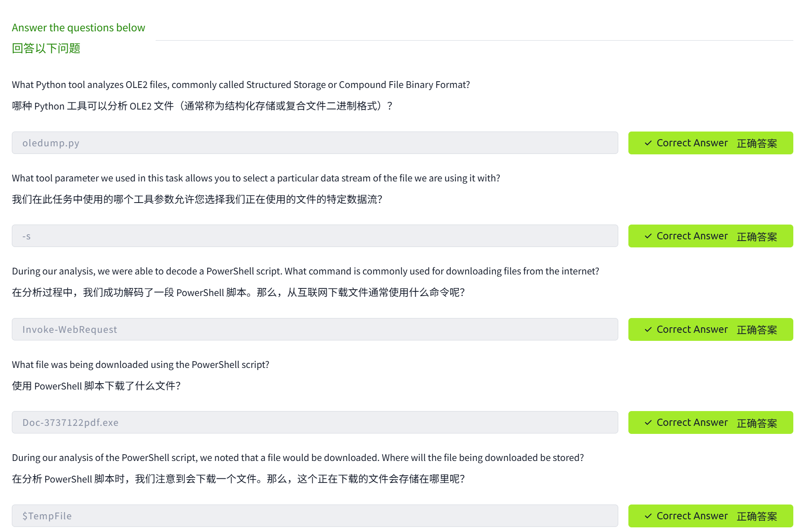Viewport: 806px width, 532px height.
Task: Click the Chinese translation of the data stream question
Action: tap(197, 200)
